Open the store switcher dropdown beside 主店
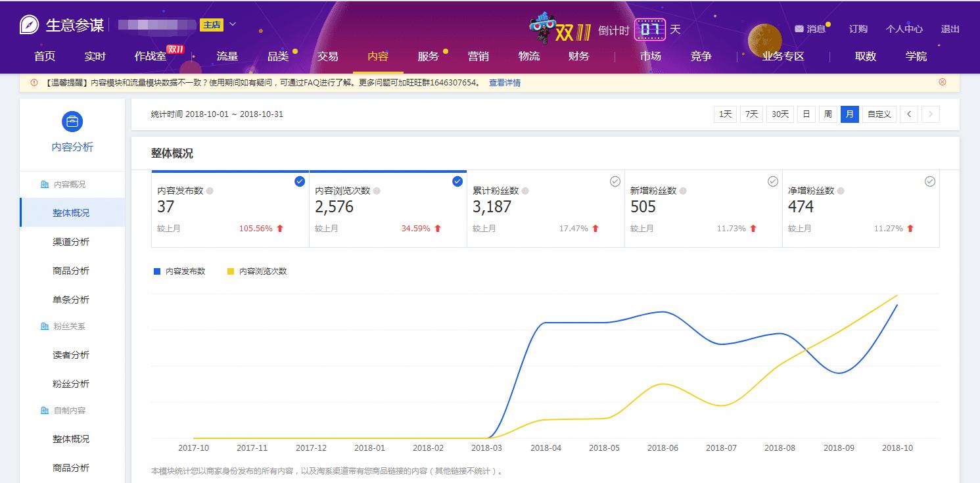Screen dimensions: 980x483 coord(231,24)
